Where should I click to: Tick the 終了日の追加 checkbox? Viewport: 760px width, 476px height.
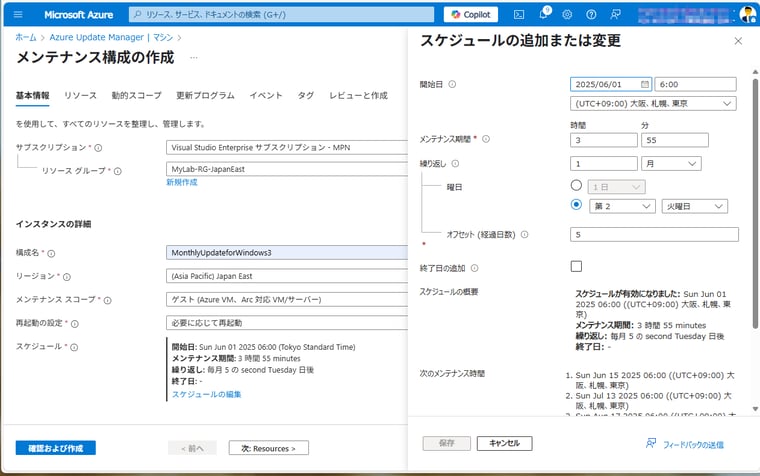click(576, 267)
